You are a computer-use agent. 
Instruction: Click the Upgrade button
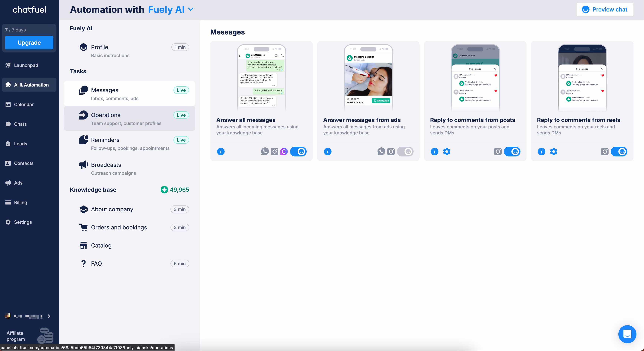(x=29, y=42)
